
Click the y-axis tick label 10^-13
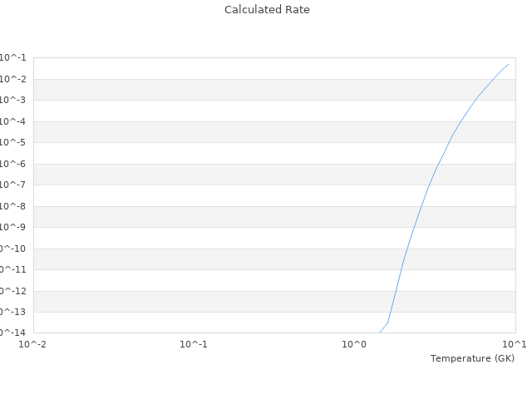click(12, 312)
